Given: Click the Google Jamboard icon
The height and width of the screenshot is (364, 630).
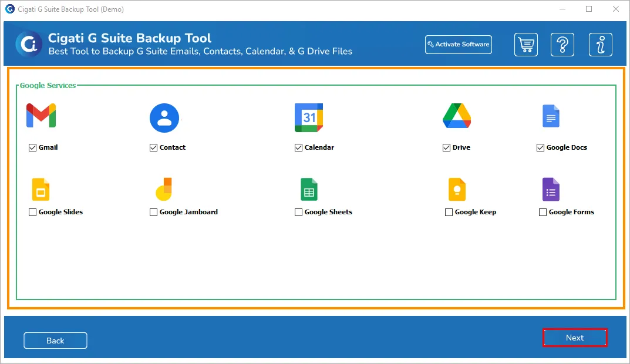Looking at the screenshot, I should click(164, 189).
